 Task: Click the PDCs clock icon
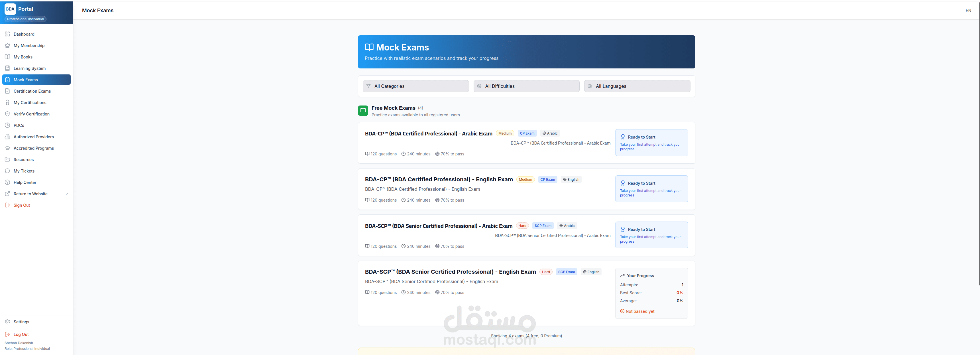click(x=7, y=125)
